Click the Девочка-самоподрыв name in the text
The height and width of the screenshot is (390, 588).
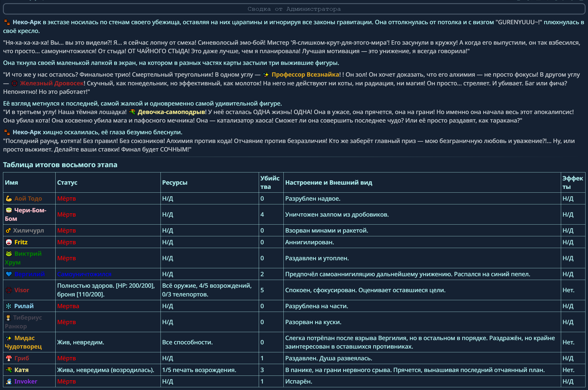coord(171,112)
